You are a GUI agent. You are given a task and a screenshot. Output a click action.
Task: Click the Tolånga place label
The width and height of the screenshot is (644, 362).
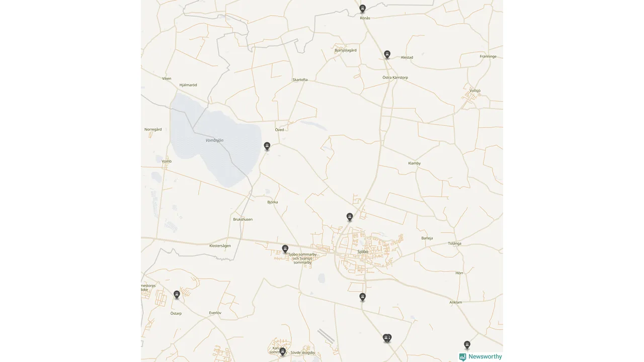coord(454,243)
